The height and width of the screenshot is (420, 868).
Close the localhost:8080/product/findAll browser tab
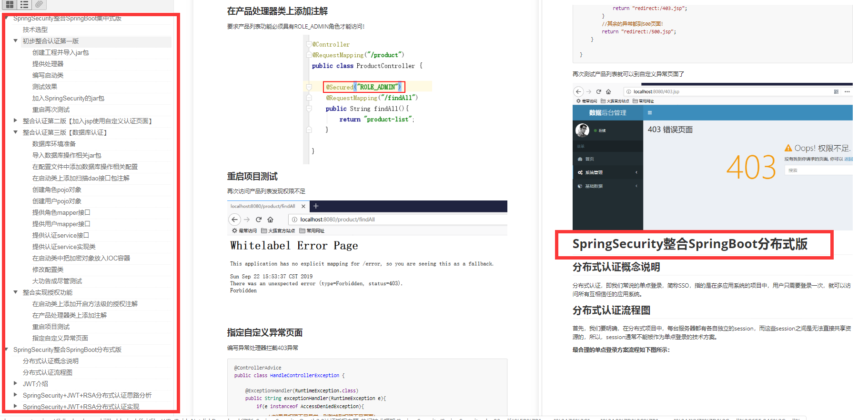[x=303, y=206]
